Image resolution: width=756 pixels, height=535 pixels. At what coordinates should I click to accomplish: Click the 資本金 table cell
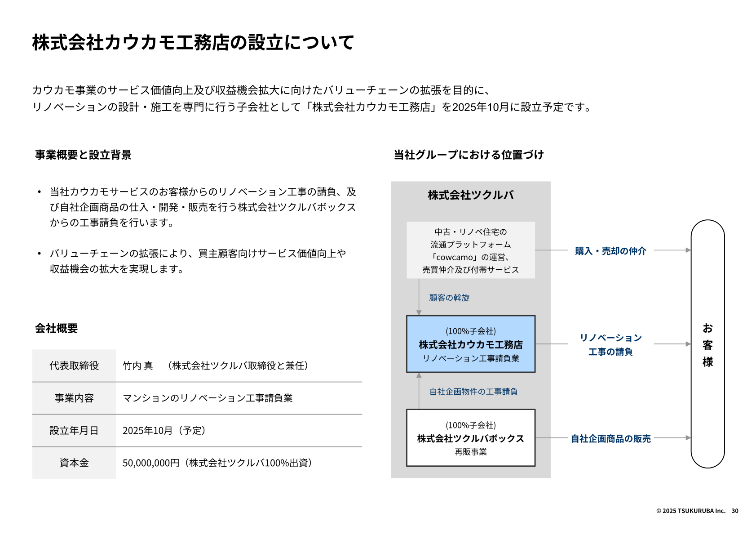(74, 463)
